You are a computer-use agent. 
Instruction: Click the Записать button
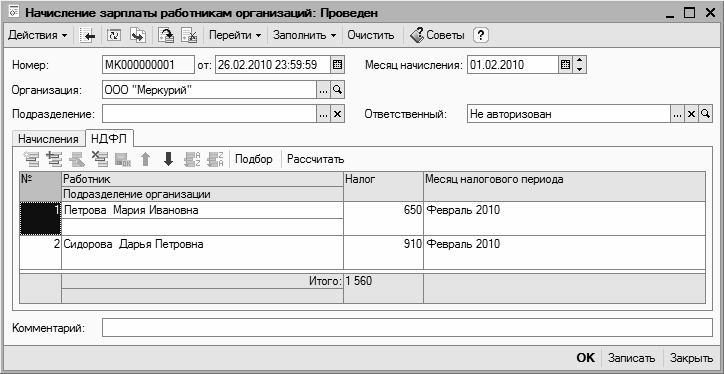631,358
